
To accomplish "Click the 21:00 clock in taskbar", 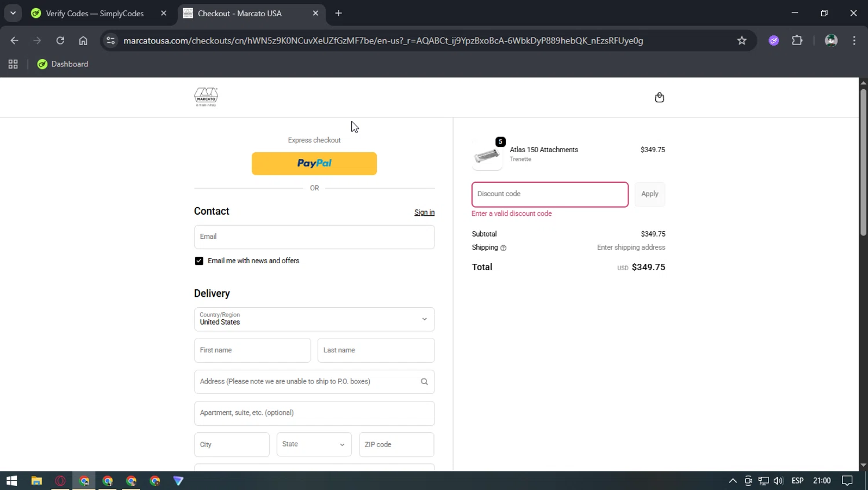I will pyautogui.click(x=822, y=481).
